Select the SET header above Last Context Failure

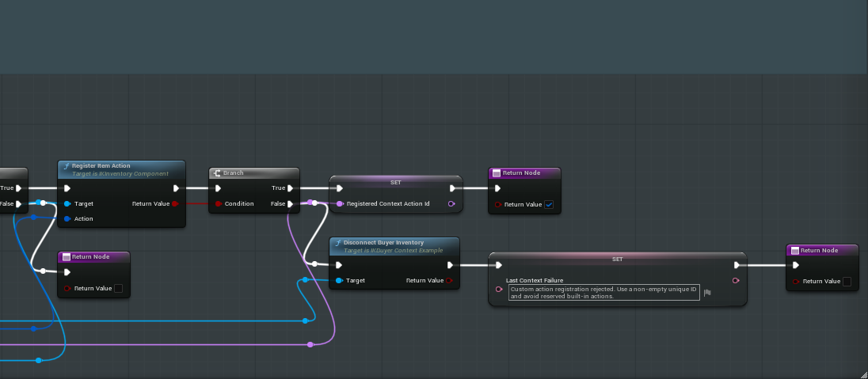[x=617, y=259]
